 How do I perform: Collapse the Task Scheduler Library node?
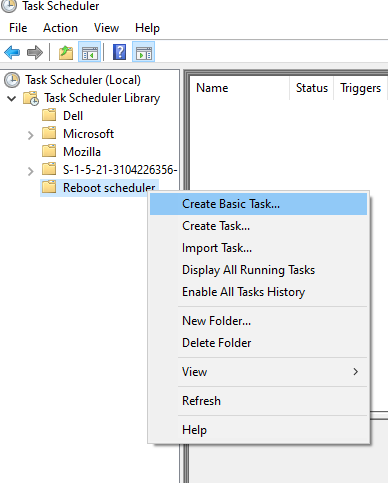coord(12,99)
